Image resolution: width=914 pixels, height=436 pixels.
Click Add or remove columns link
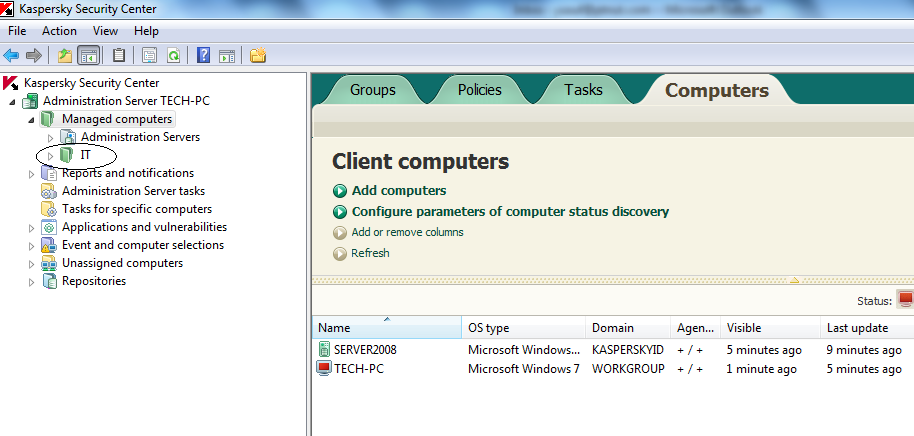407,232
